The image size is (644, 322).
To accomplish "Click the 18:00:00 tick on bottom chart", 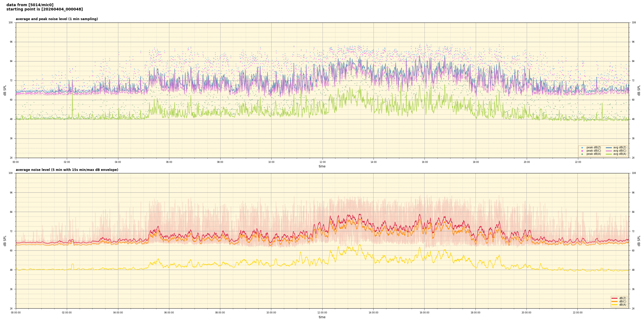I will tap(475, 313).
